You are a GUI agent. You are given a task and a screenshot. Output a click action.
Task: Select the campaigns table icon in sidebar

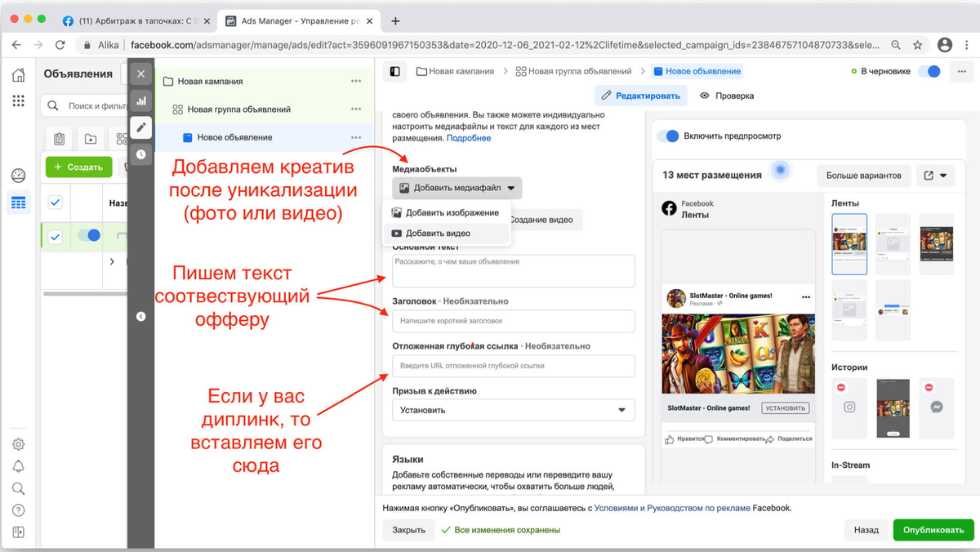click(x=18, y=202)
